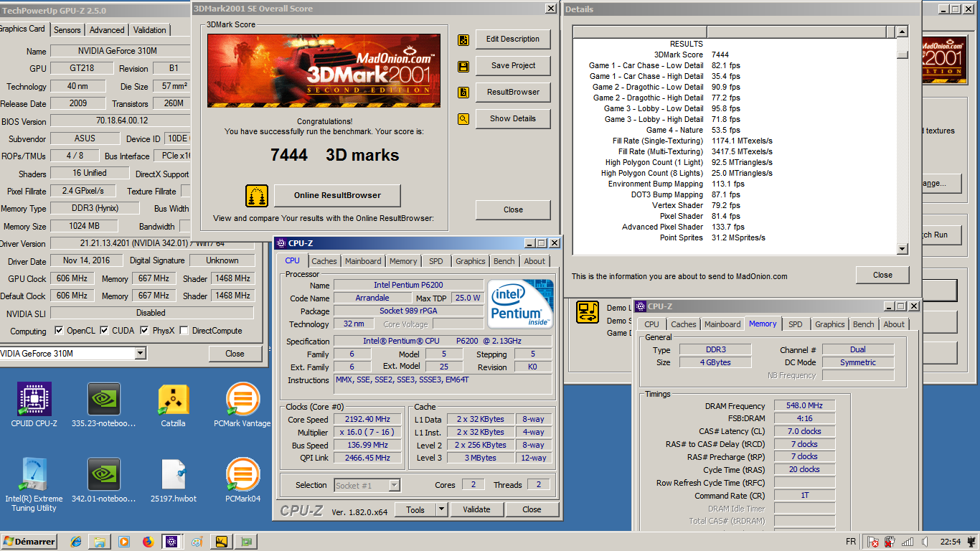Image resolution: width=980 pixels, height=551 pixels.
Task: Click the Tools button in CPU-Z
Action: tap(415, 510)
